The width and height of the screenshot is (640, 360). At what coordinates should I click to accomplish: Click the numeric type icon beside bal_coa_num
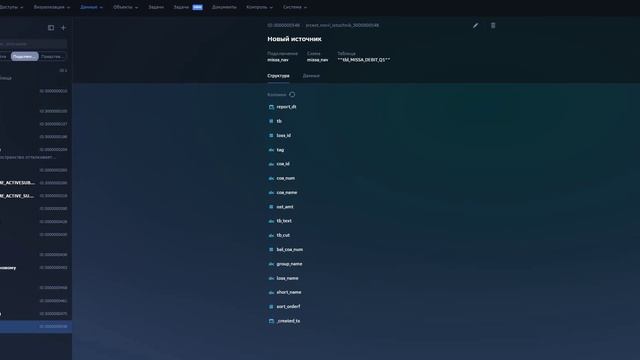point(271,250)
